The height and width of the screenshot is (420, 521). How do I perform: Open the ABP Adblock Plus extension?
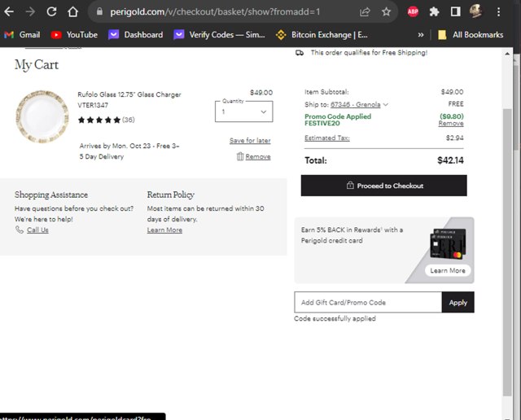pos(413,12)
